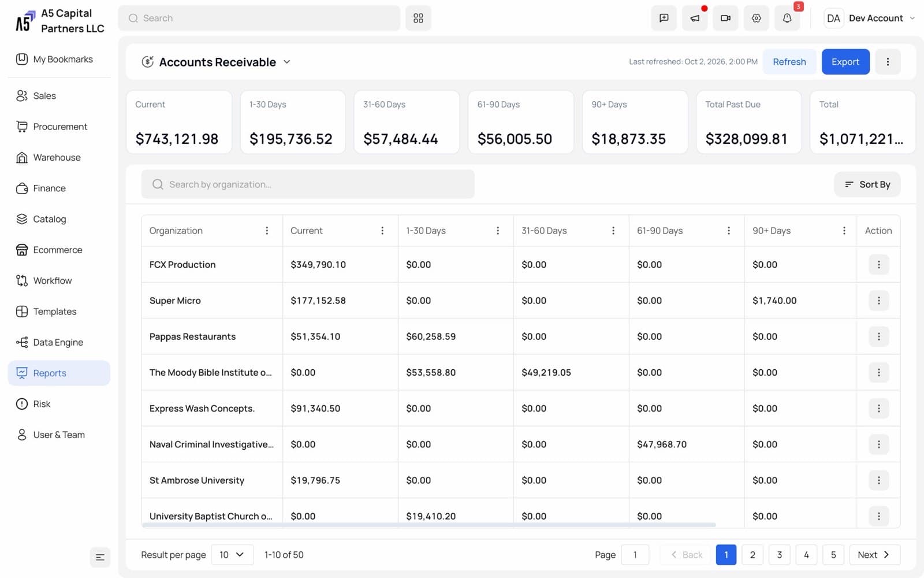
Task: Open the results per page dropdown
Action: tap(232, 555)
